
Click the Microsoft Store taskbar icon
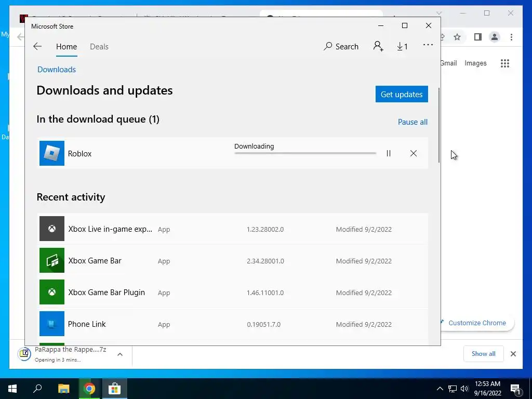tap(115, 389)
